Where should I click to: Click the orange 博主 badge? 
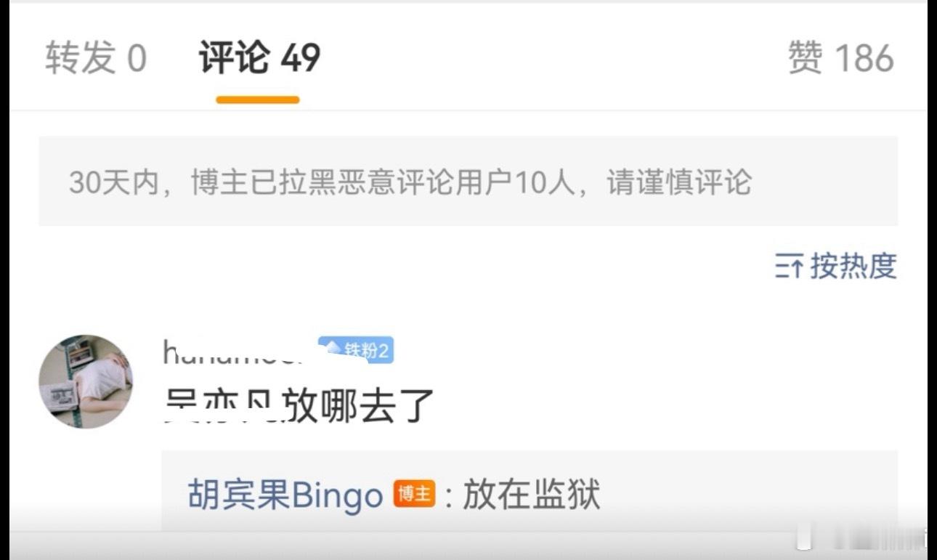(414, 495)
